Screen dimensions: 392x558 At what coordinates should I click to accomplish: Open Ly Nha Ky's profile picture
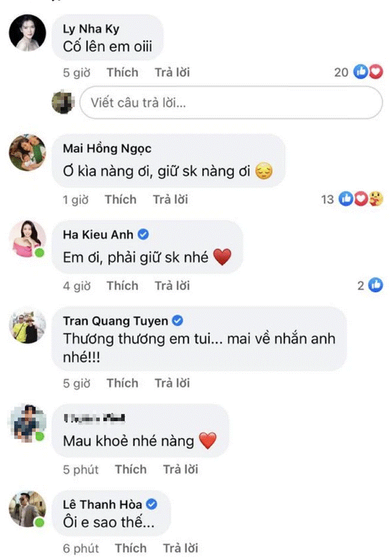point(27,32)
